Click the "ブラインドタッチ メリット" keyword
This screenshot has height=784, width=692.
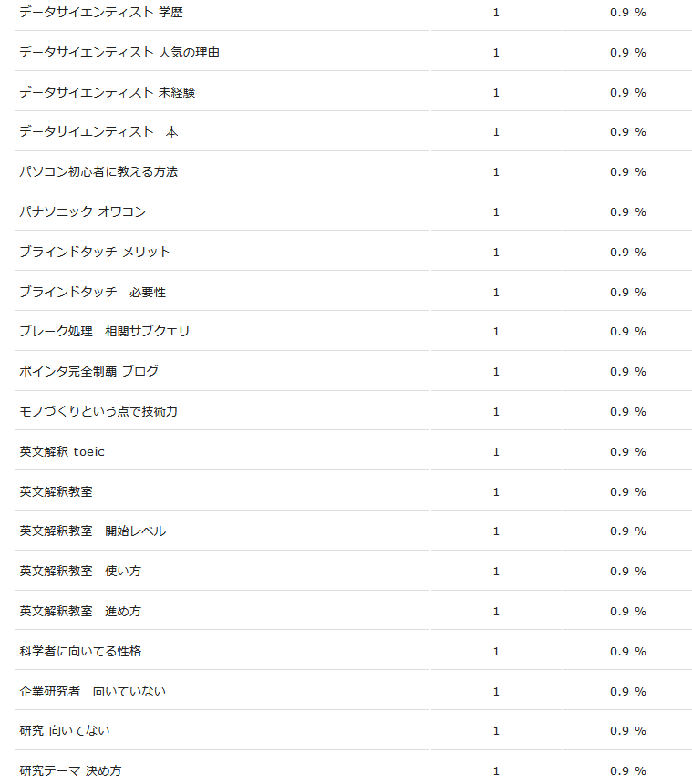click(95, 252)
